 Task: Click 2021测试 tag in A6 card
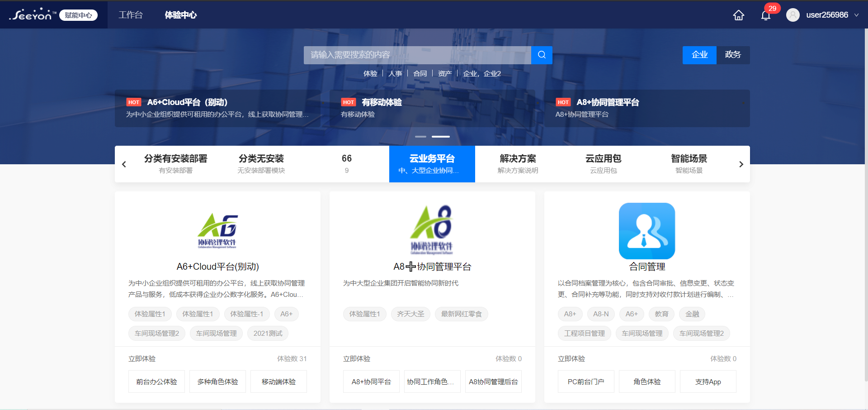pos(268,334)
